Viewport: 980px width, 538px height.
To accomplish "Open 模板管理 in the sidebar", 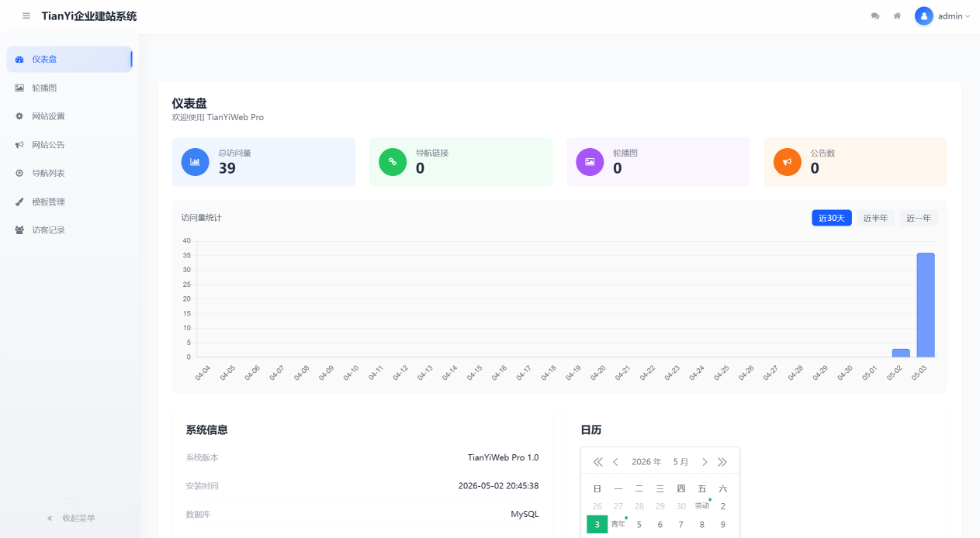I will click(70, 202).
